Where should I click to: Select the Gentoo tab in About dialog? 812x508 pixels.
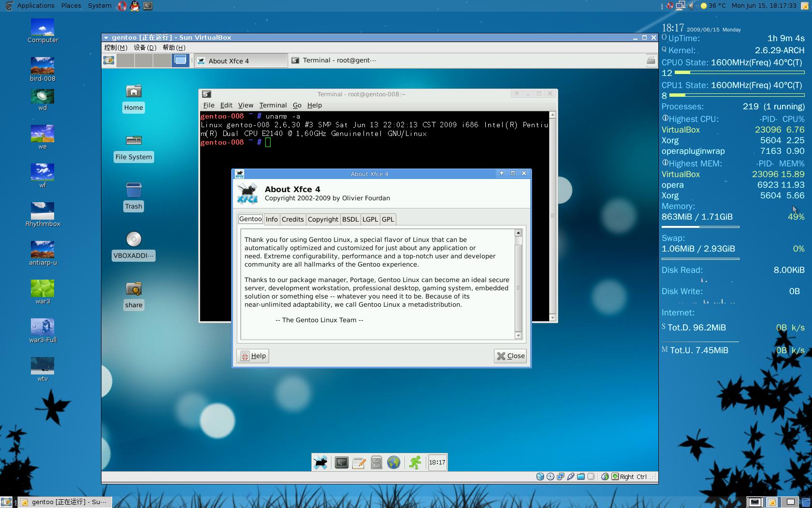click(x=250, y=219)
